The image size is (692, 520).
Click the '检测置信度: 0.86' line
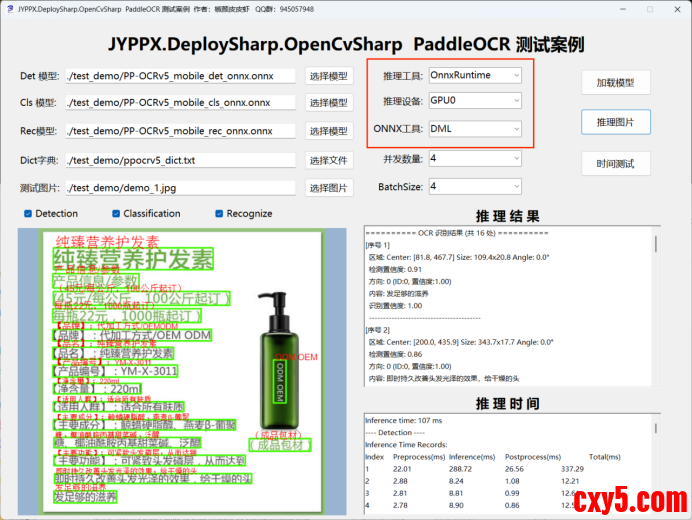click(395, 354)
